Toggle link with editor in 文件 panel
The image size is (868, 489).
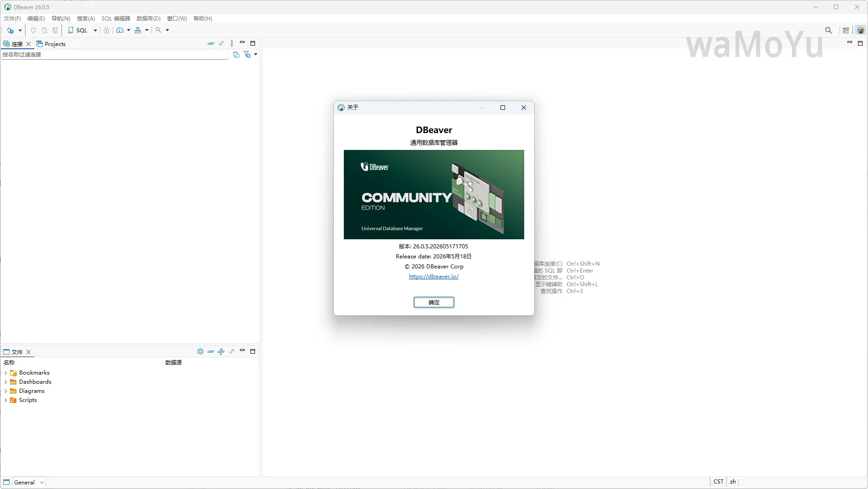[232, 352]
